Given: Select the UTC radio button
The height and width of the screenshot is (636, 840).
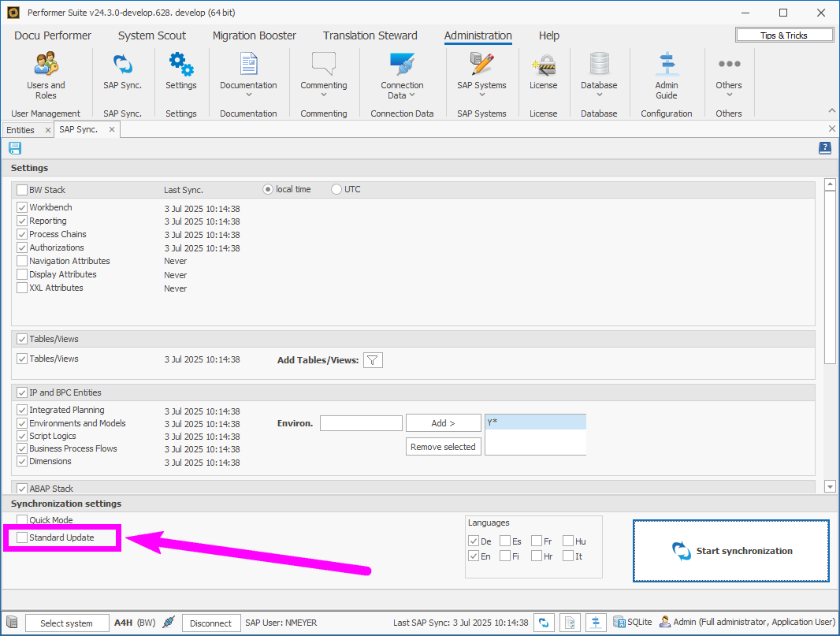Looking at the screenshot, I should coord(337,189).
